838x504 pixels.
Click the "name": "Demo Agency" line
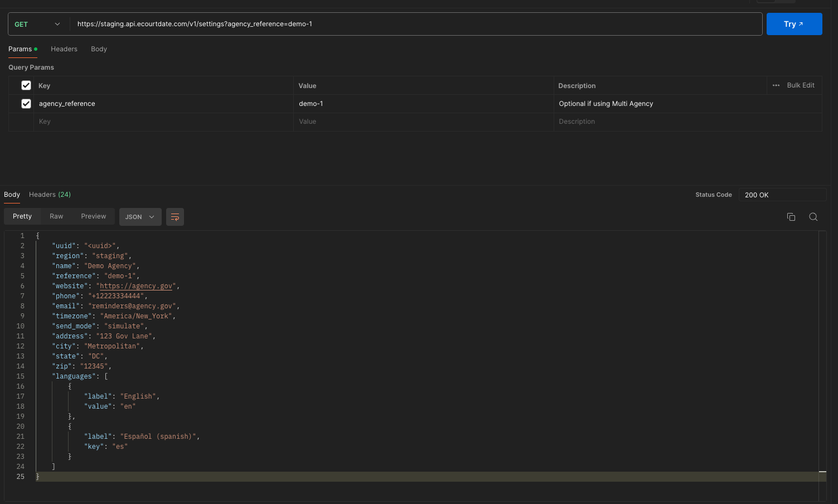pos(96,266)
